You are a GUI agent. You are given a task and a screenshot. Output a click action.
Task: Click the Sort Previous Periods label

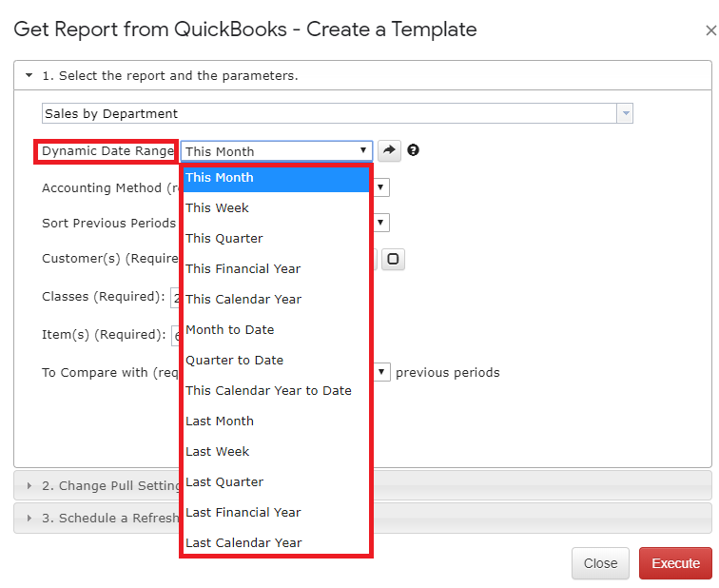click(109, 223)
